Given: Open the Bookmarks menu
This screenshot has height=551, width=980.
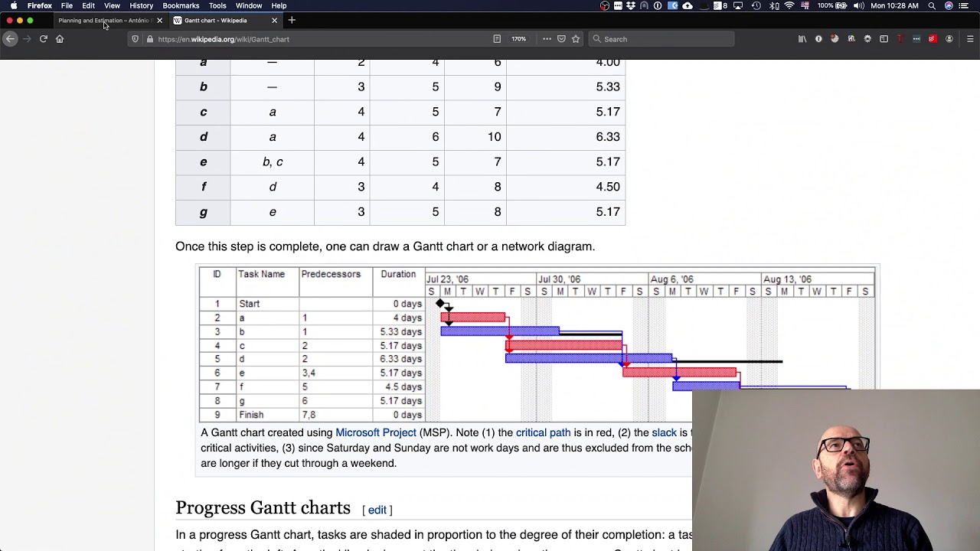Looking at the screenshot, I should click(x=181, y=6).
